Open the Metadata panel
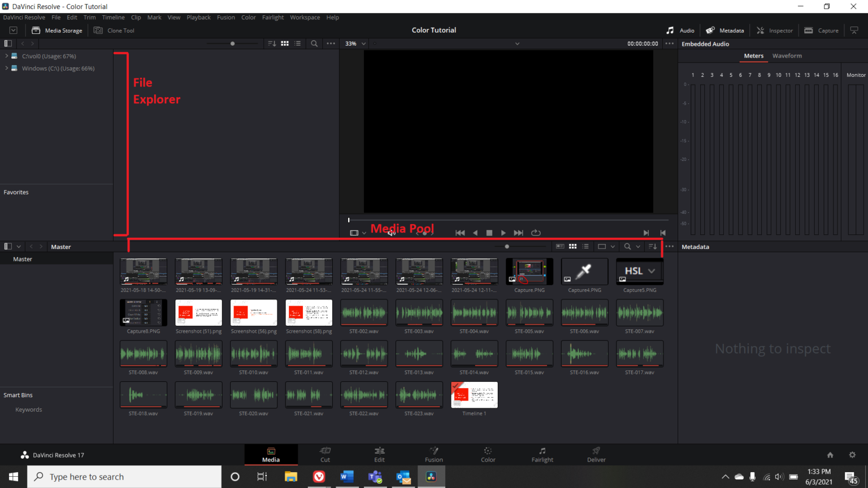This screenshot has height=488, width=868. point(725,30)
